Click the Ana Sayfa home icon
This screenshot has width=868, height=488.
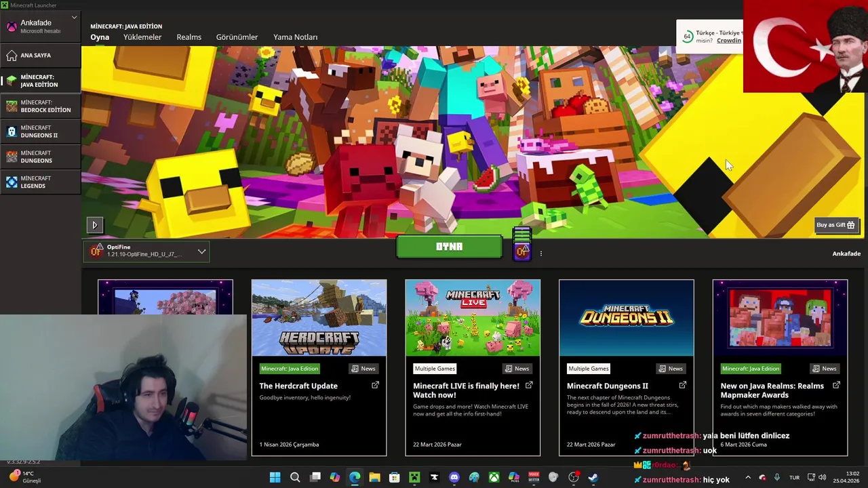coord(12,55)
